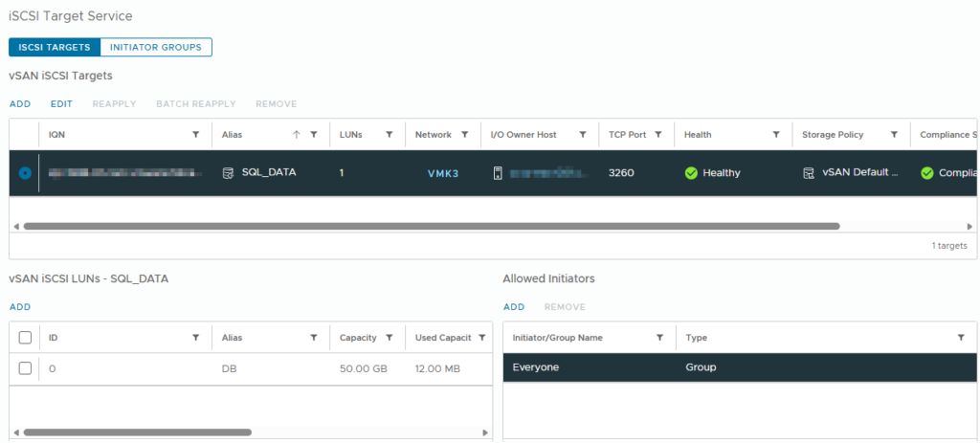Viewport: 980px width, 443px height.
Task: Filter the LUN ID column
Action: pyautogui.click(x=195, y=338)
